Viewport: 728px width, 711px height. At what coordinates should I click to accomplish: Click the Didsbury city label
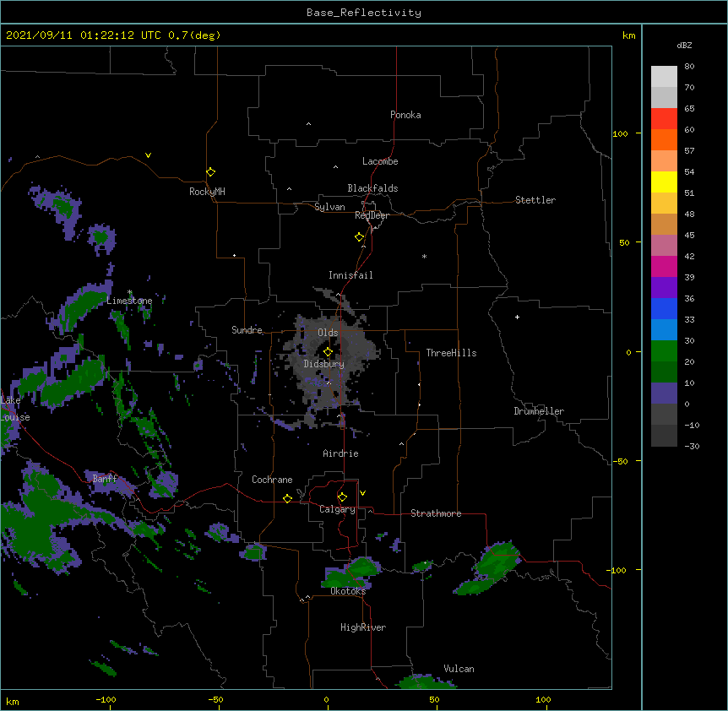[324, 364]
